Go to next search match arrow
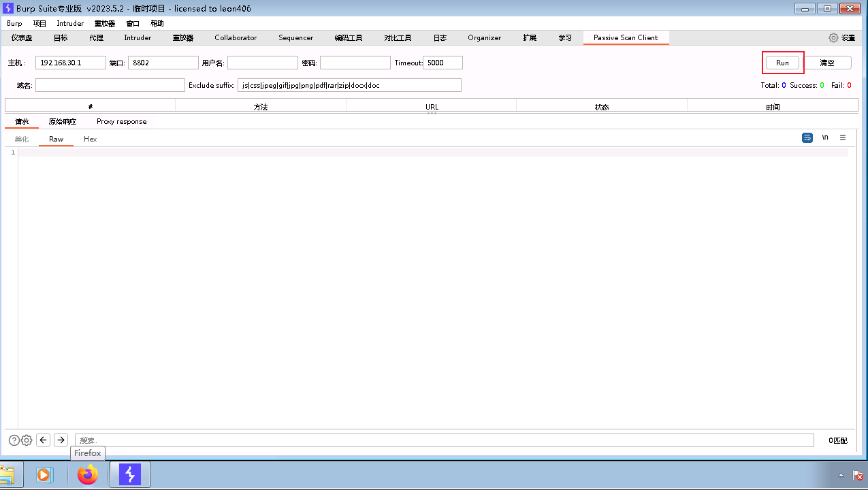This screenshot has width=868, height=490. point(61,440)
